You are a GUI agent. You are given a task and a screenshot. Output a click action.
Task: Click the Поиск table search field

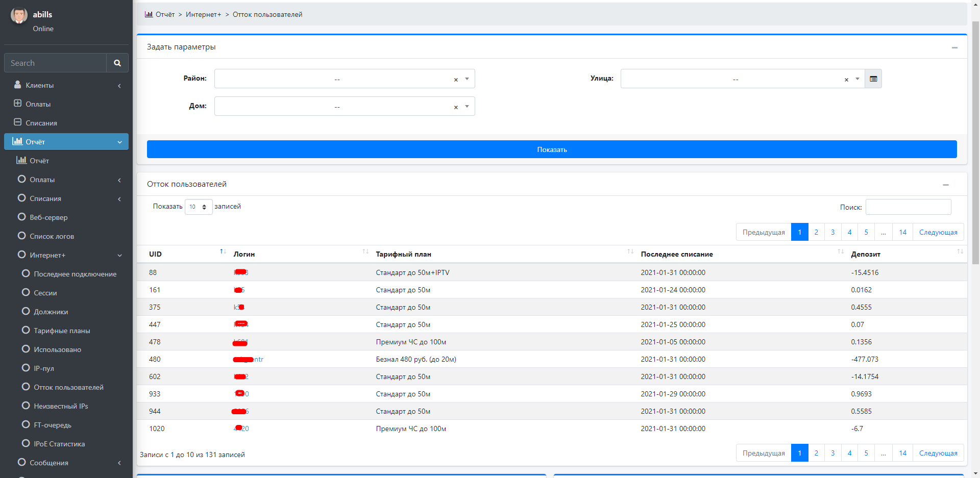pos(908,207)
